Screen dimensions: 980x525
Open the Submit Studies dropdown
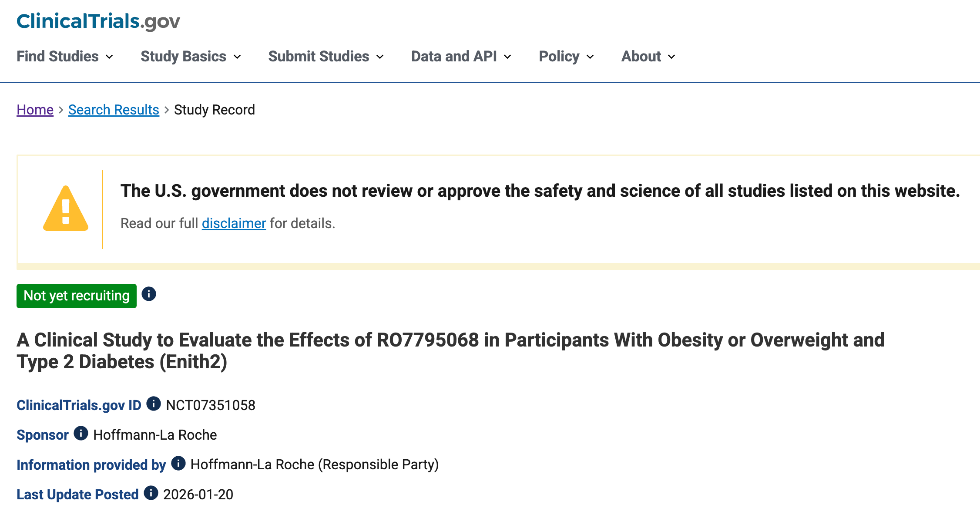click(326, 56)
